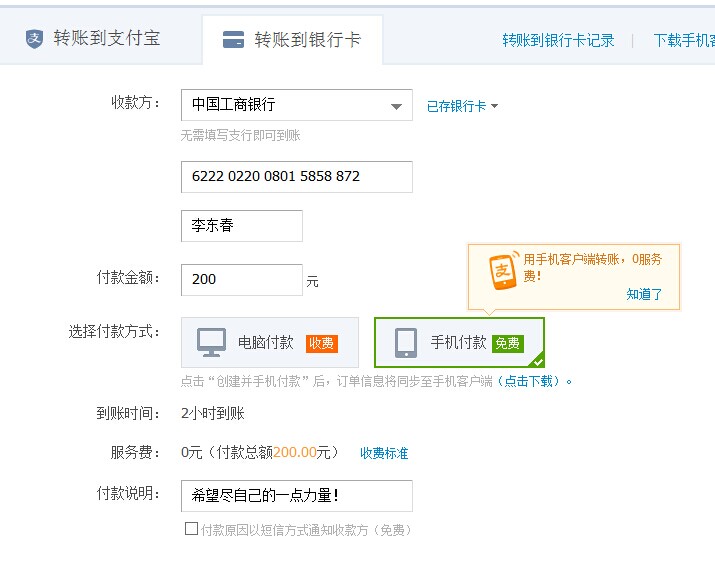Click the card number input field
This screenshot has height=564, width=715.
tap(296, 177)
